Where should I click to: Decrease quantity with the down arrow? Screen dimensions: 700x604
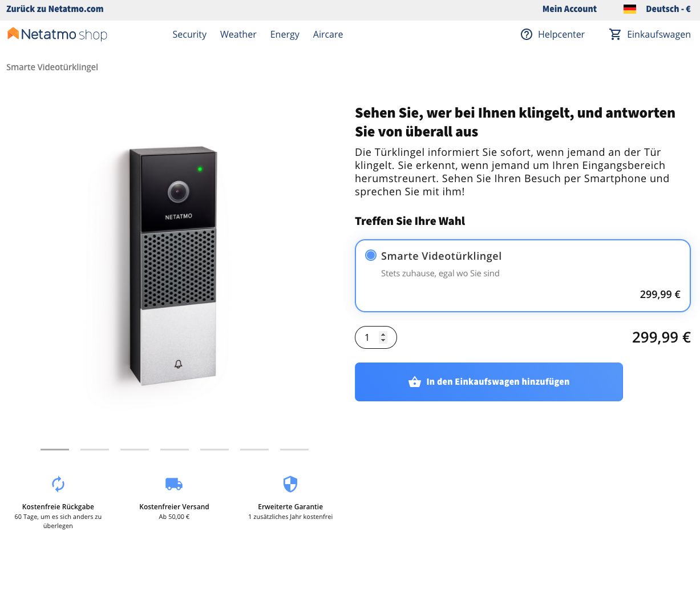point(383,341)
